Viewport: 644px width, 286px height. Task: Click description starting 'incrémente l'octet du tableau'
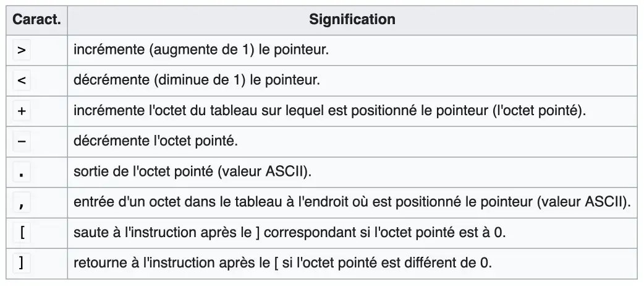pos(330,111)
